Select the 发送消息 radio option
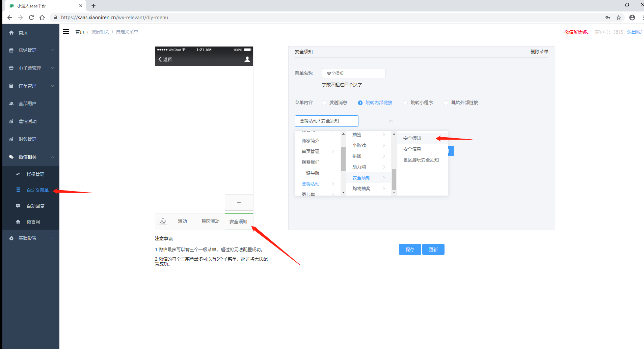644x349 pixels. [324, 103]
